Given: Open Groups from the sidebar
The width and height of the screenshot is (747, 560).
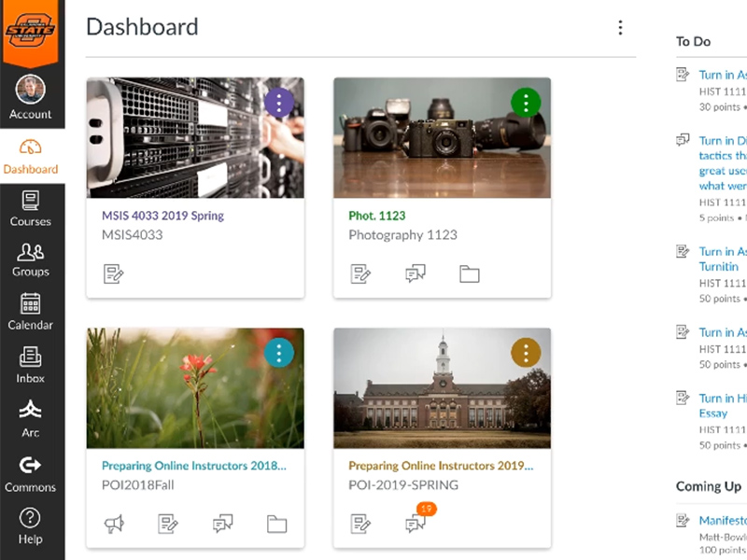Looking at the screenshot, I should (31, 259).
